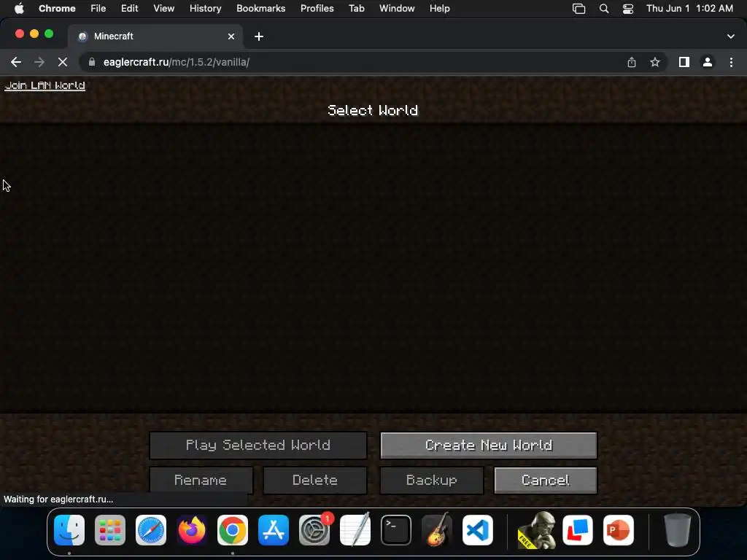The height and width of the screenshot is (560, 747).
Task: Open the Bookmarks menu
Action: click(x=260, y=9)
